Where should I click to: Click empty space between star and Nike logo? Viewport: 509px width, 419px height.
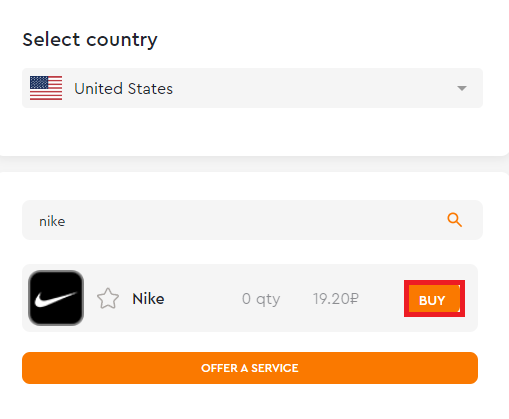(90, 298)
